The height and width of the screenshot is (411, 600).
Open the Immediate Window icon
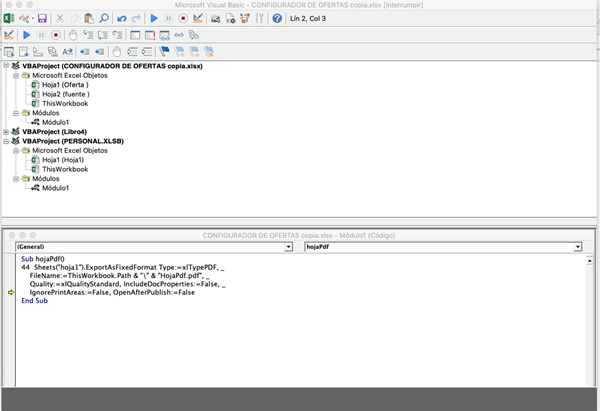(150, 35)
